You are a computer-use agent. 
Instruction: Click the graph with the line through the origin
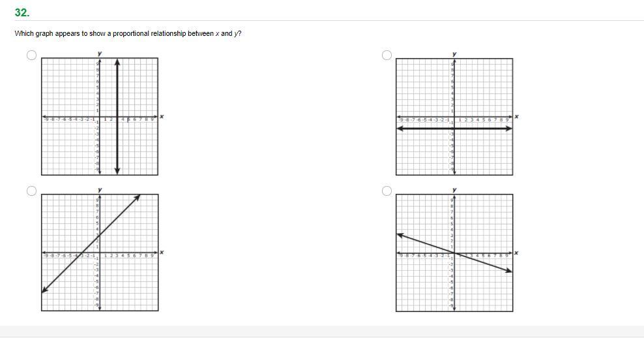pyautogui.click(x=454, y=253)
